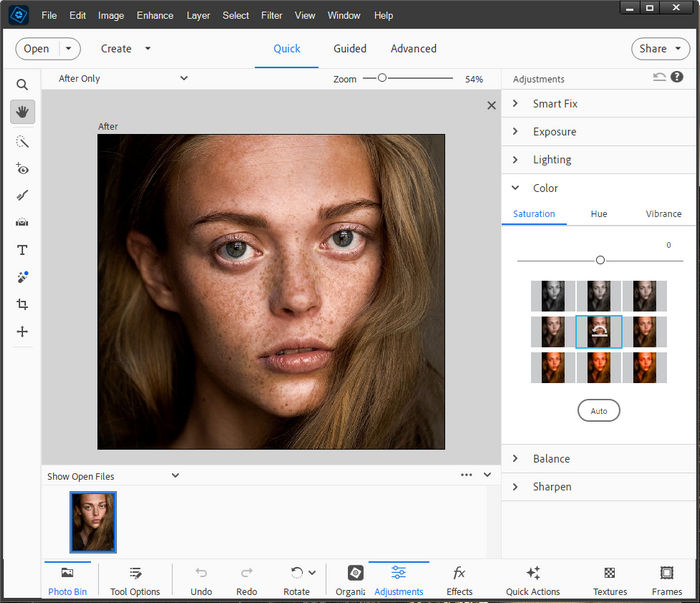Expand the Sharpen section
The width and height of the screenshot is (700, 603).
552,487
